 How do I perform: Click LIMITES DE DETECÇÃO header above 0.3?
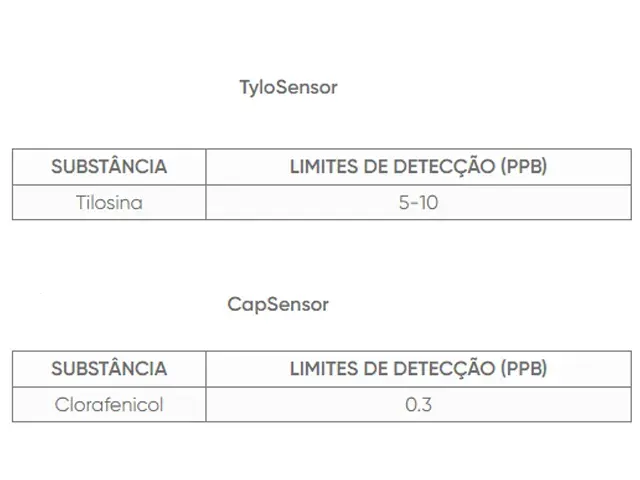[418, 369]
